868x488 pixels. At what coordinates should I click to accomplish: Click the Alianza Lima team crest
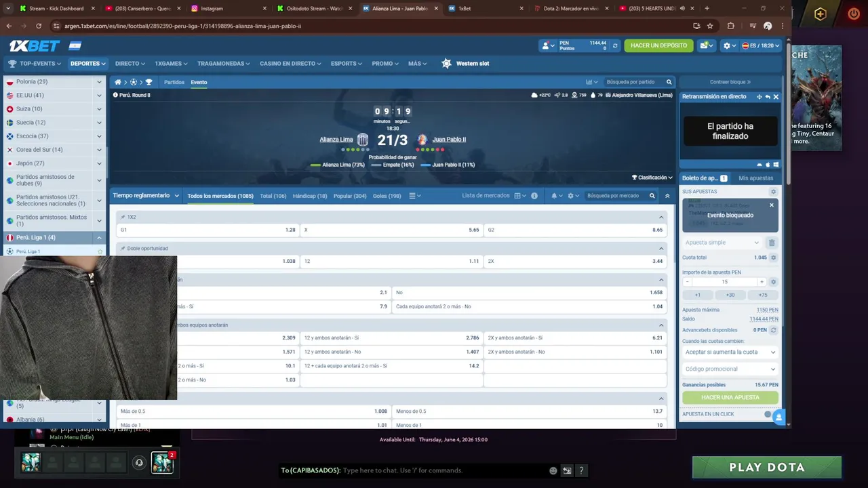(363, 140)
